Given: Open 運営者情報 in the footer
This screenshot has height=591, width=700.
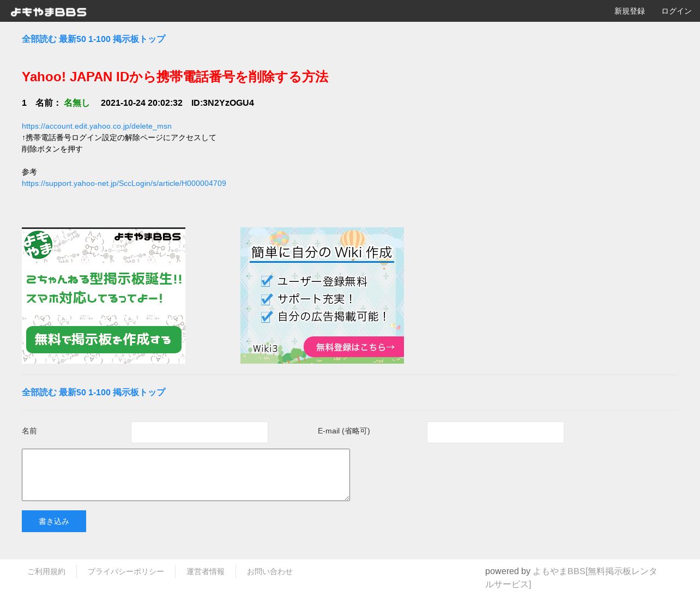Looking at the screenshot, I should coord(206,571).
